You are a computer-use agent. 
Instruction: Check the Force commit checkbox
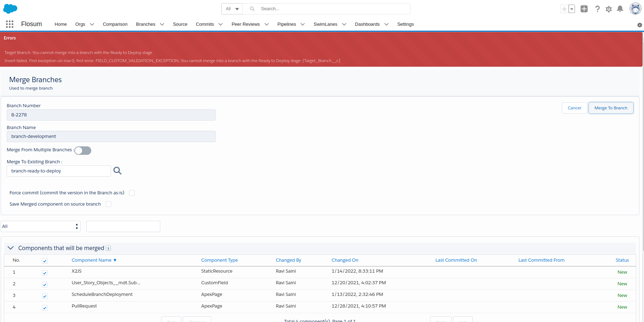coord(132,193)
